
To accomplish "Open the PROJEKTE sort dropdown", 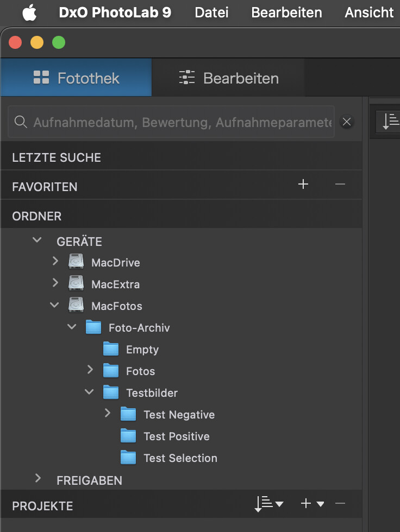I will 269,504.
